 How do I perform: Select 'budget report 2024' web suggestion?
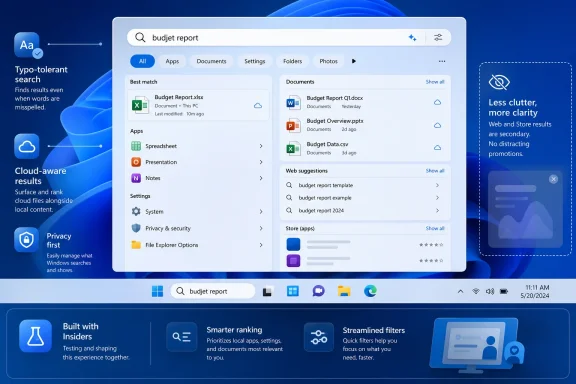click(x=365, y=211)
